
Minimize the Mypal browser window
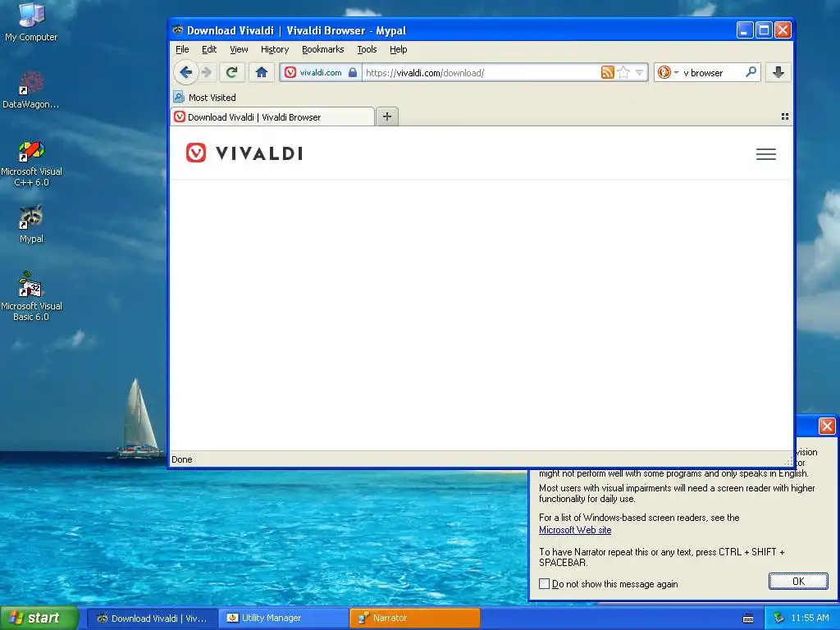click(x=745, y=30)
